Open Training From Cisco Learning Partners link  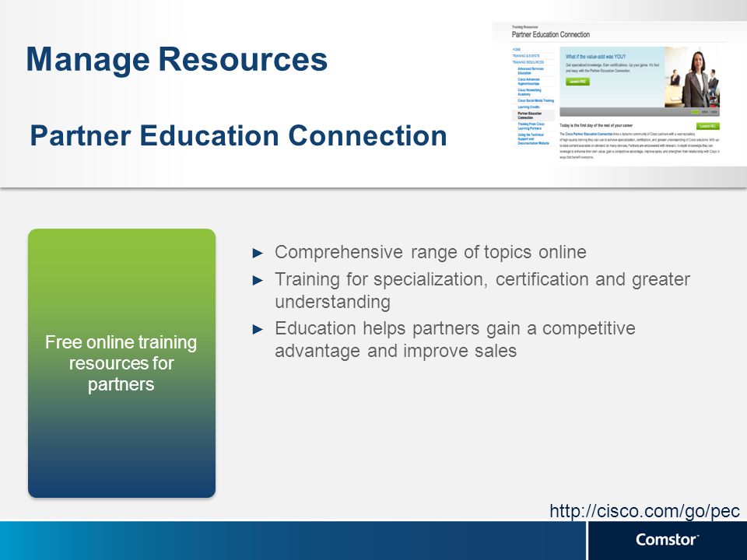531,126
